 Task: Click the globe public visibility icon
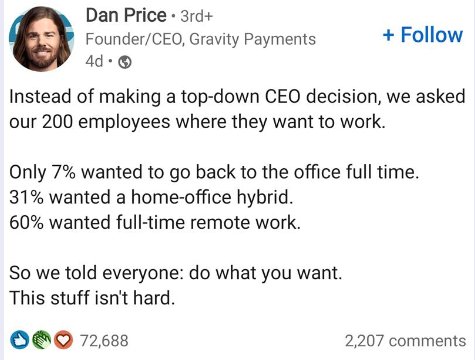125,62
